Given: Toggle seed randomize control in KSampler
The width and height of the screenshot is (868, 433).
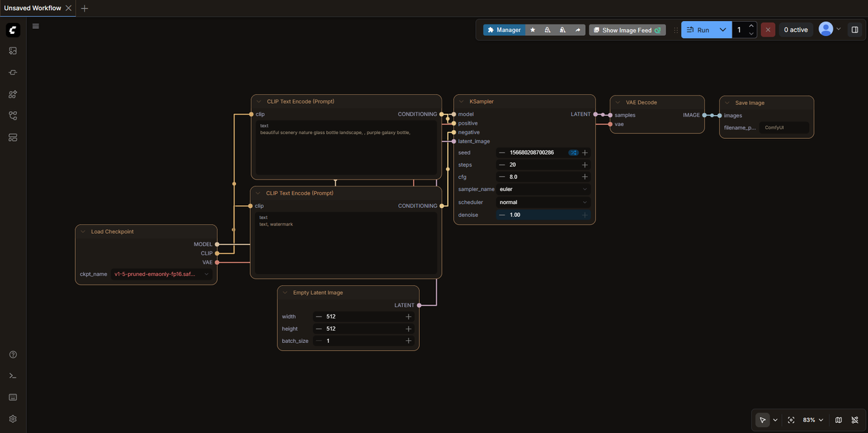Looking at the screenshot, I should [x=573, y=152].
